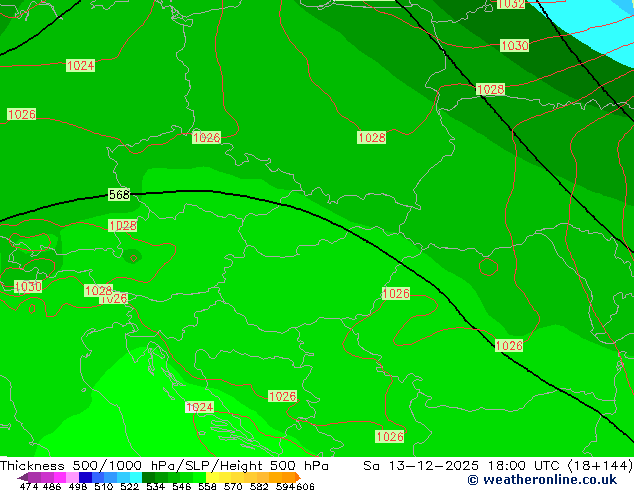Click the 570 legend value
The height and width of the screenshot is (490, 634).
pyautogui.click(x=233, y=486)
